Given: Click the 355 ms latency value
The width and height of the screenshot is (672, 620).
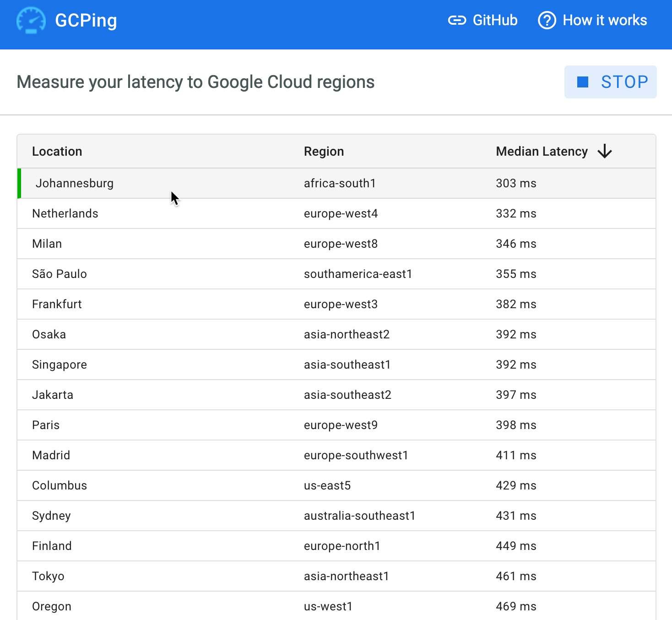Looking at the screenshot, I should pyautogui.click(x=516, y=274).
